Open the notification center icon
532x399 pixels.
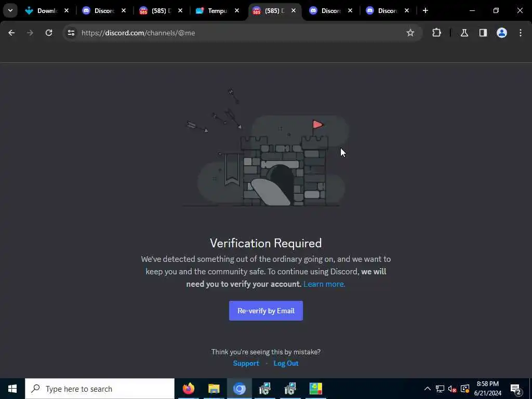(516, 389)
